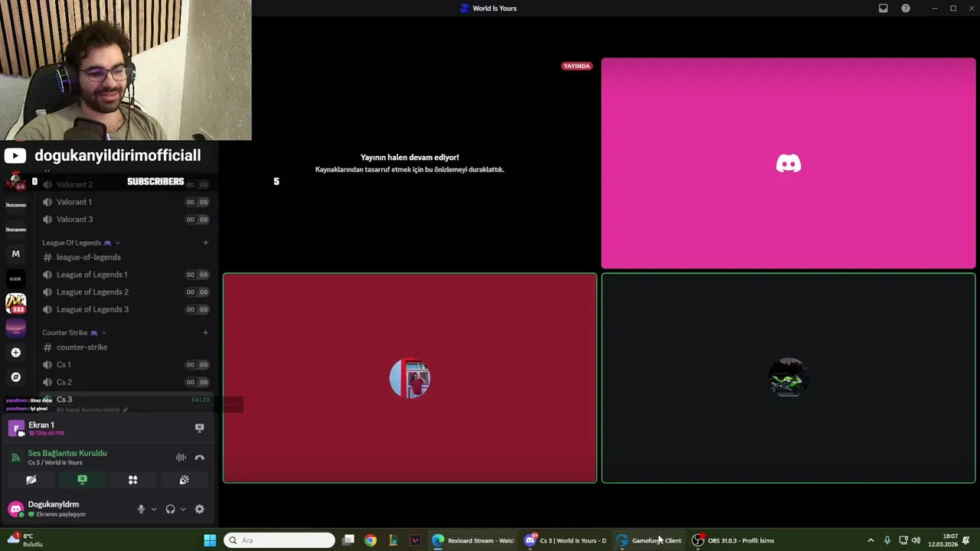The width and height of the screenshot is (980, 551).
Task: Add a server with plus button
Action: pyautogui.click(x=15, y=353)
